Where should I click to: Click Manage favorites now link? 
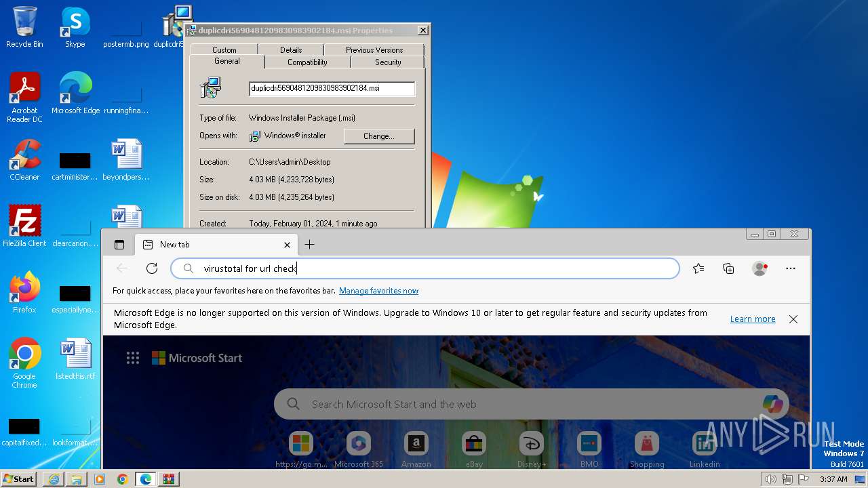click(378, 291)
